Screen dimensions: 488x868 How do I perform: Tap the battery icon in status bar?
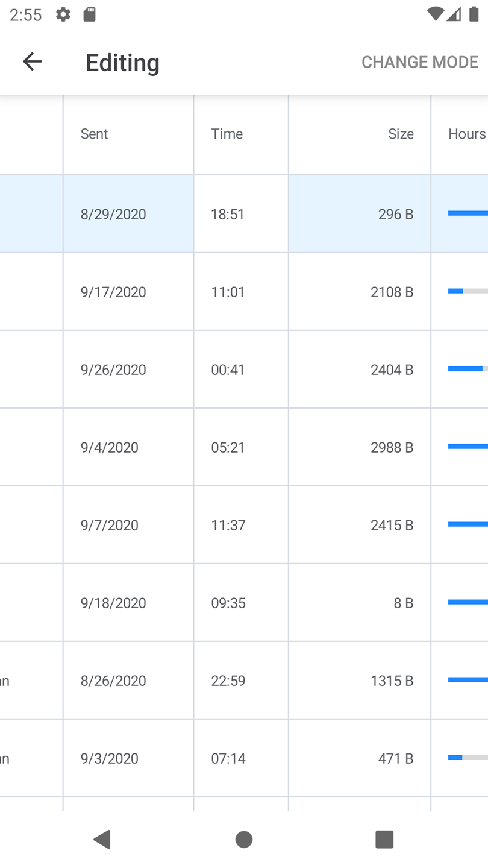(x=474, y=14)
